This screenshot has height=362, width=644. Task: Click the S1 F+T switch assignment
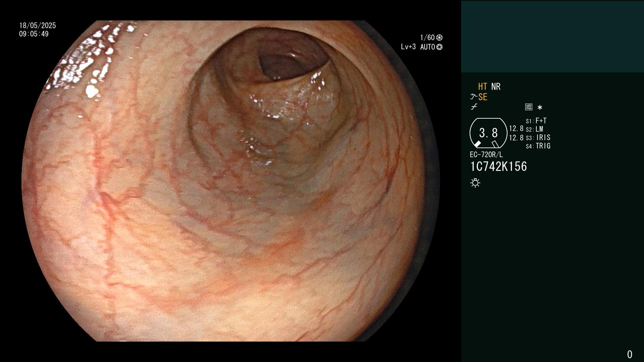(x=536, y=121)
